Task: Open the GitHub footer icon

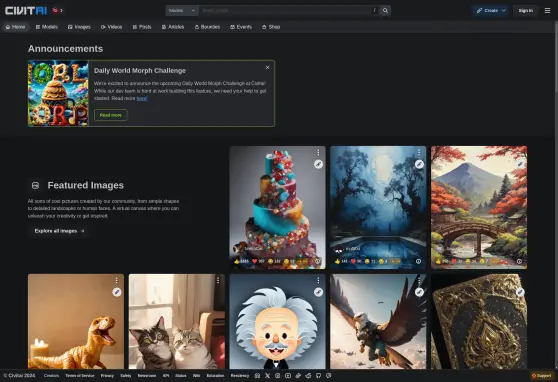Action: tap(318, 376)
